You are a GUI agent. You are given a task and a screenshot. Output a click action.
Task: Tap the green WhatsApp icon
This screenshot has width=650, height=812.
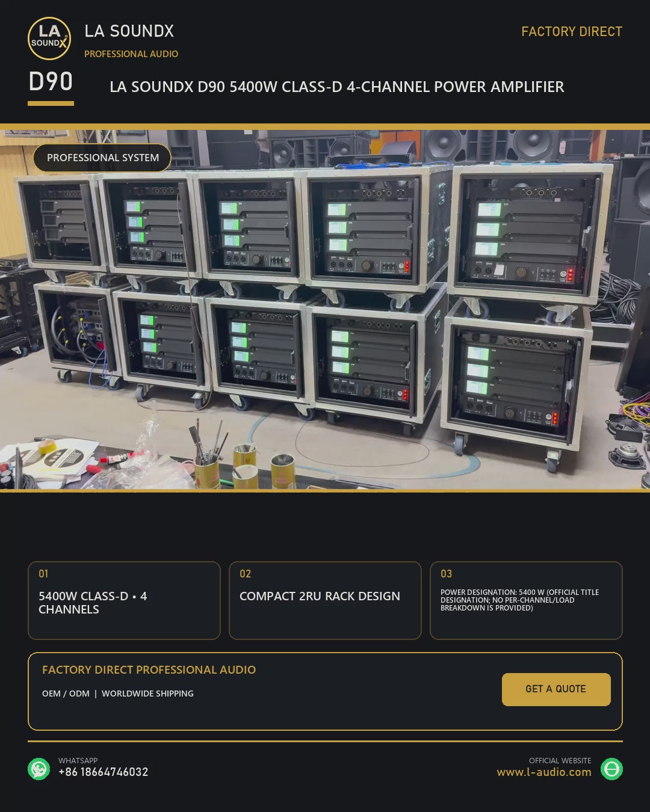[x=39, y=769]
